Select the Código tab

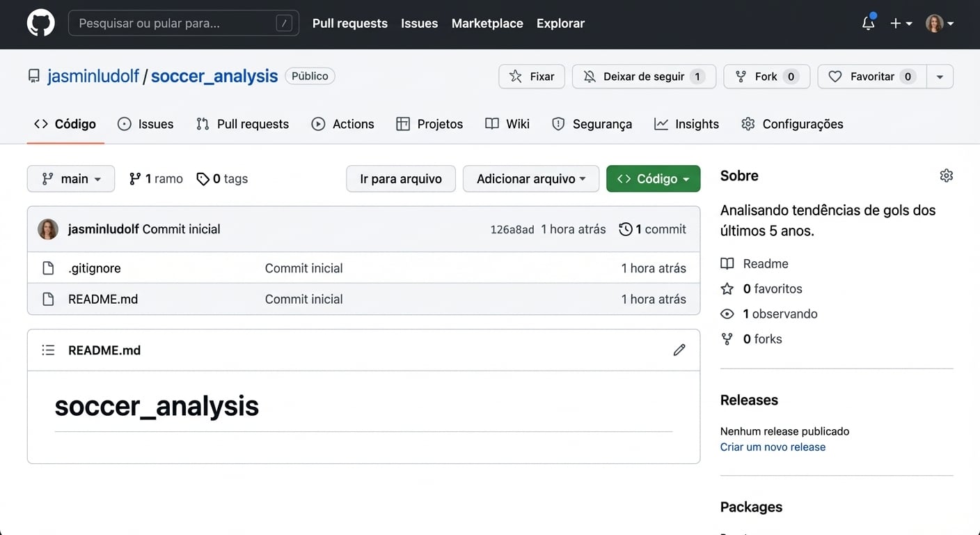click(65, 124)
